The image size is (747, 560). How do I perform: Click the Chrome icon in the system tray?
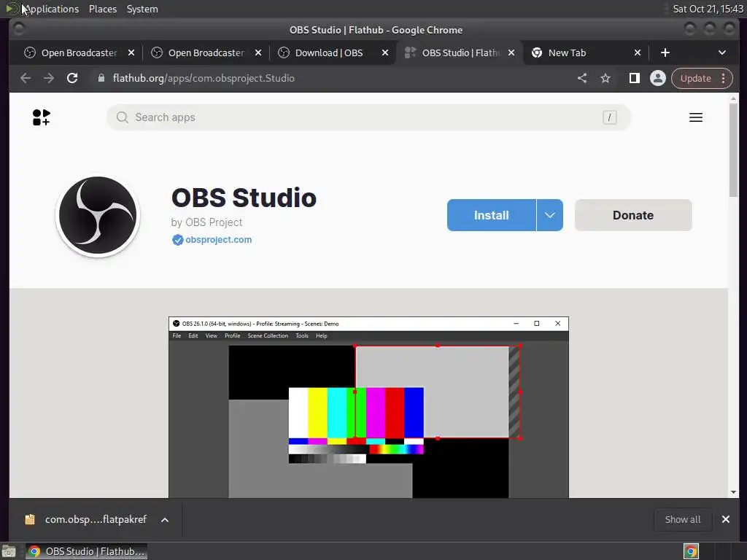[x=692, y=551]
